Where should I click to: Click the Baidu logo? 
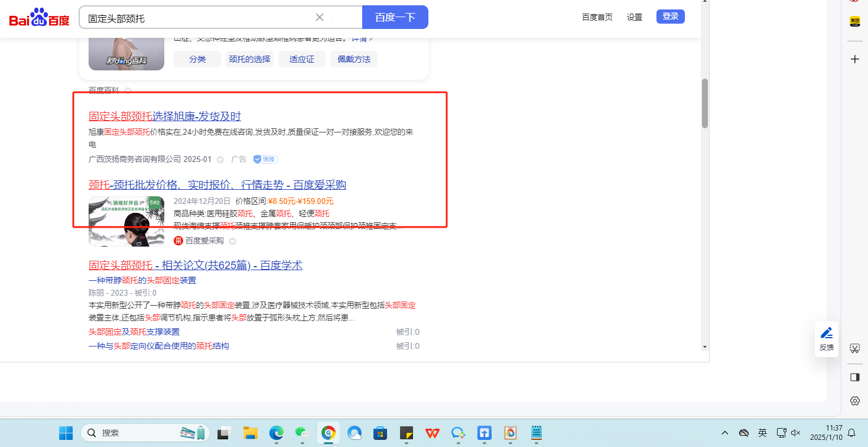pyautogui.click(x=39, y=18)
